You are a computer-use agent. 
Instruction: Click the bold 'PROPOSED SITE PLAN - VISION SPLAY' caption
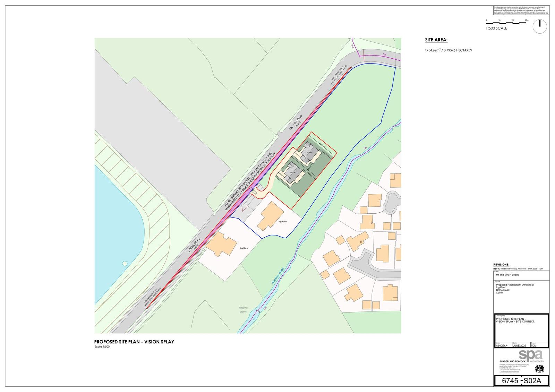tap(134, 342)
